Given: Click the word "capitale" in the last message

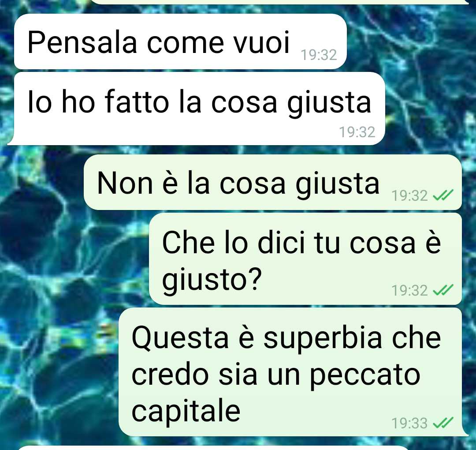Looking at the screenshot, I should [186, 411].
